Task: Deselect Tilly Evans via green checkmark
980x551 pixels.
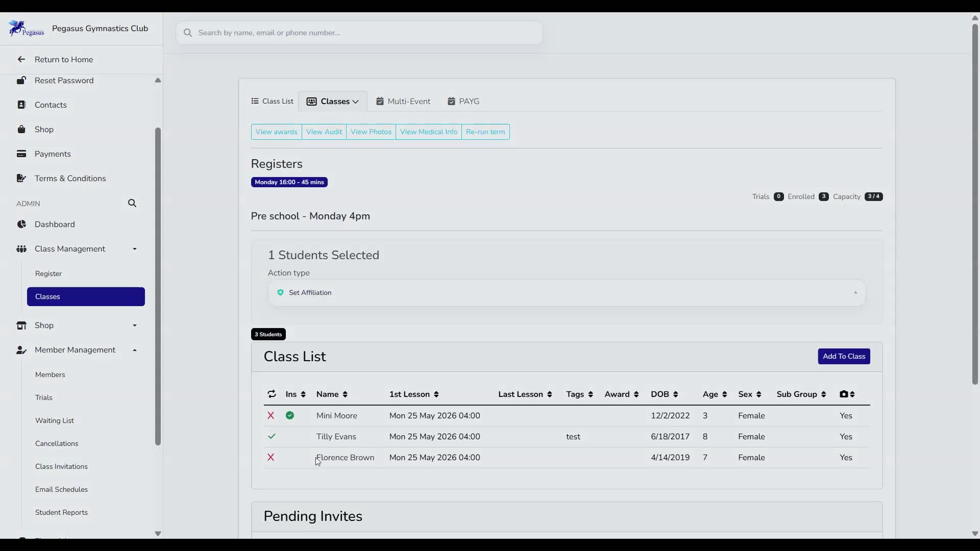Action: (272, 436)
